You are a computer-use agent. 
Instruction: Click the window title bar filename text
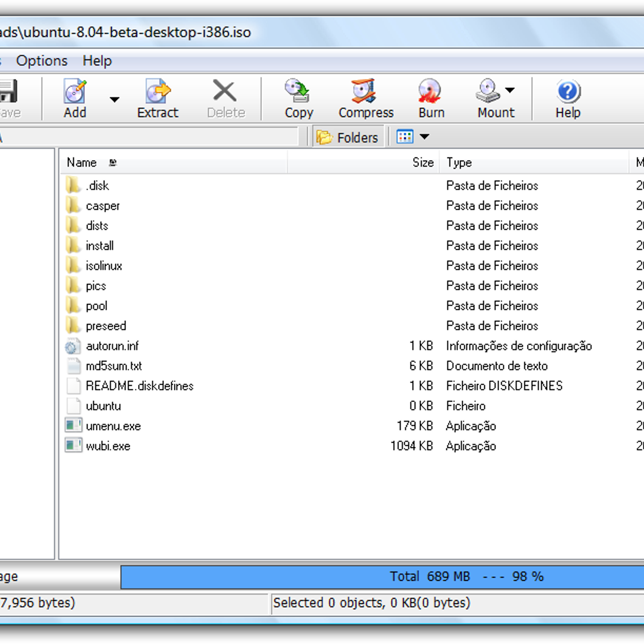tap(125, 32)
